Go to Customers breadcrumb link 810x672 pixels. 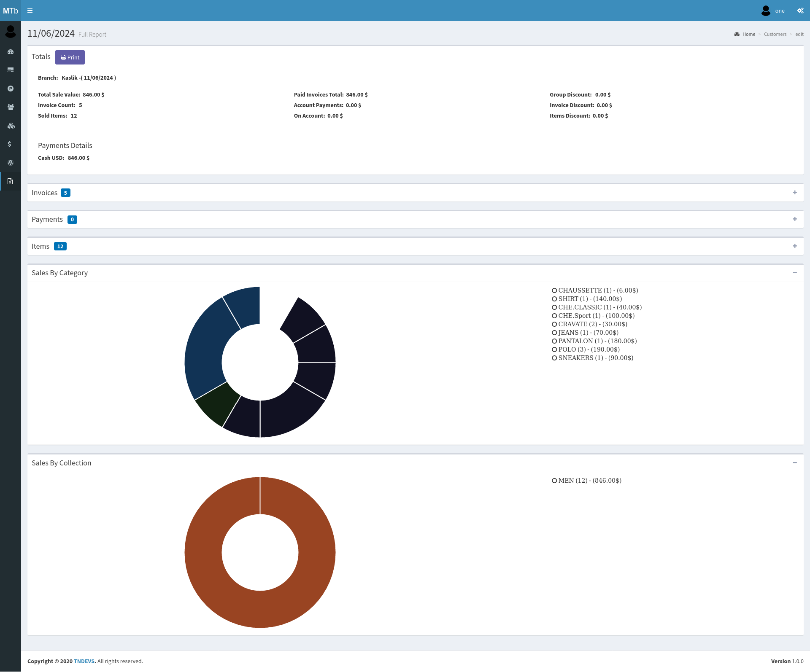pyautogui.click(x=775, y=34)
